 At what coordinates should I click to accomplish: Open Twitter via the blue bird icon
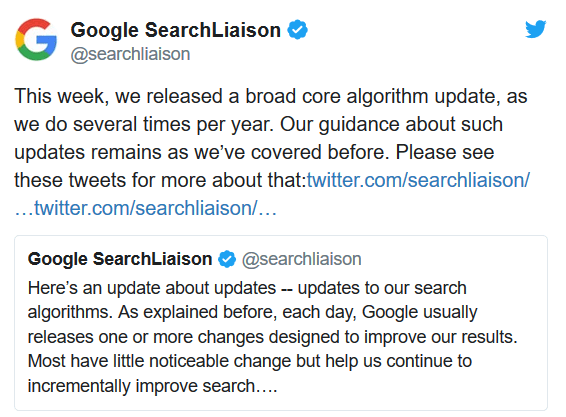coord(536,29)
